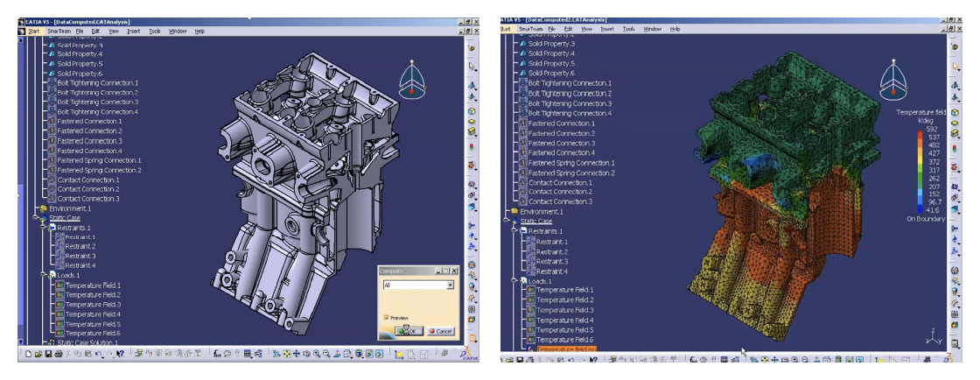Open the All dropdown in Compute dialog
Image resolution: width=980 pixels, height=380 pixels.
coord(450,285)
